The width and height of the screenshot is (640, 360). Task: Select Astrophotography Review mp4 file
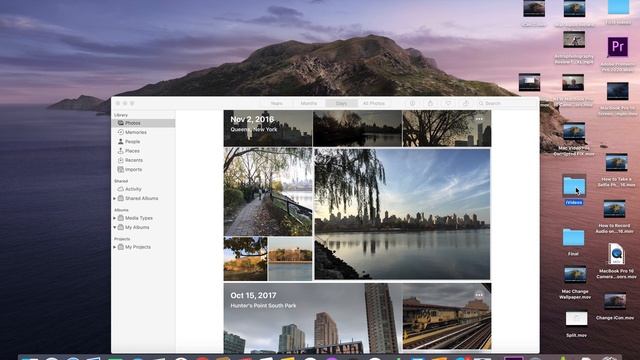click(574, 48)
